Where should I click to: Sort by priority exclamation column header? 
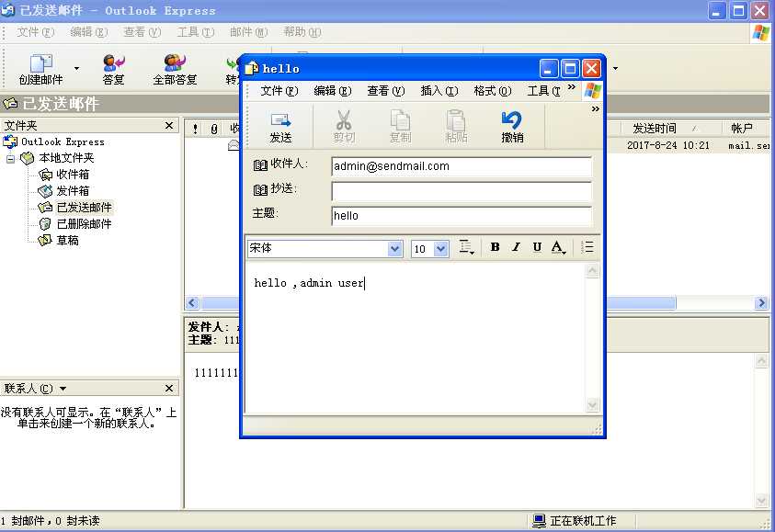196,129
